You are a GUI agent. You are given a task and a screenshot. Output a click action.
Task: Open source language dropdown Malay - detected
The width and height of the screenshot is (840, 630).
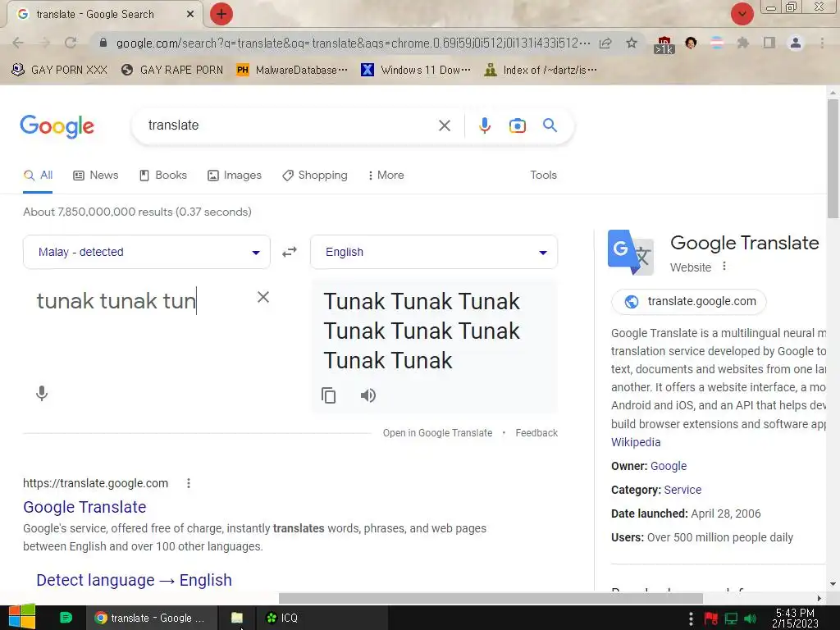click(147, 252)
